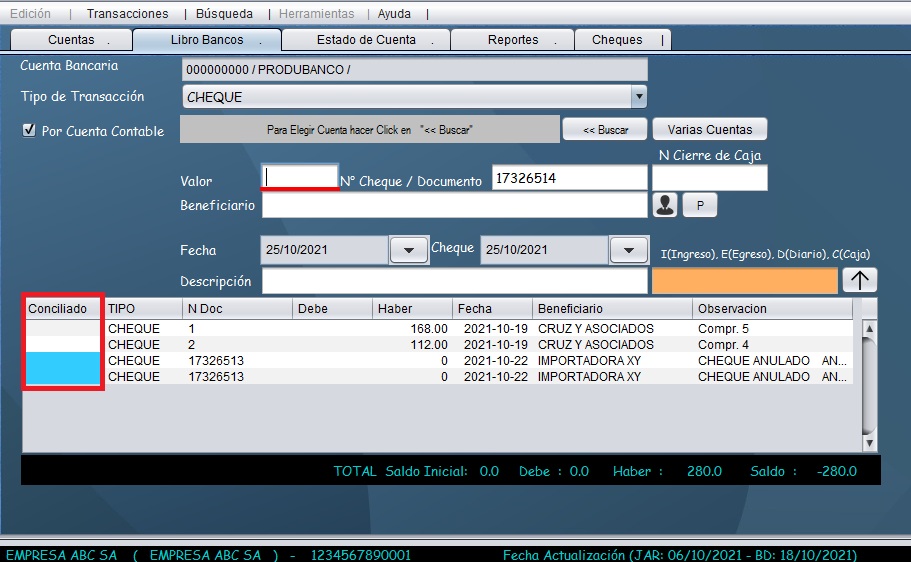Expand the Cheque date picker dropdown
The height and width of the screenshot is (562, 911).
[628, 250]
